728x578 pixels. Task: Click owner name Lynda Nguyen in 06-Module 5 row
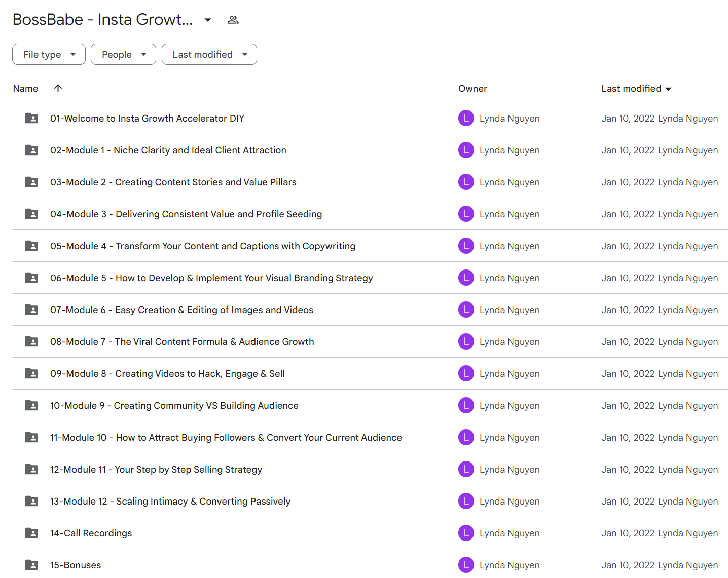(509, 278)
